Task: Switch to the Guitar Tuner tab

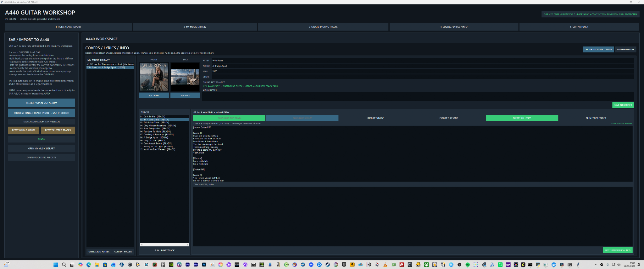Action: [579, 27]
